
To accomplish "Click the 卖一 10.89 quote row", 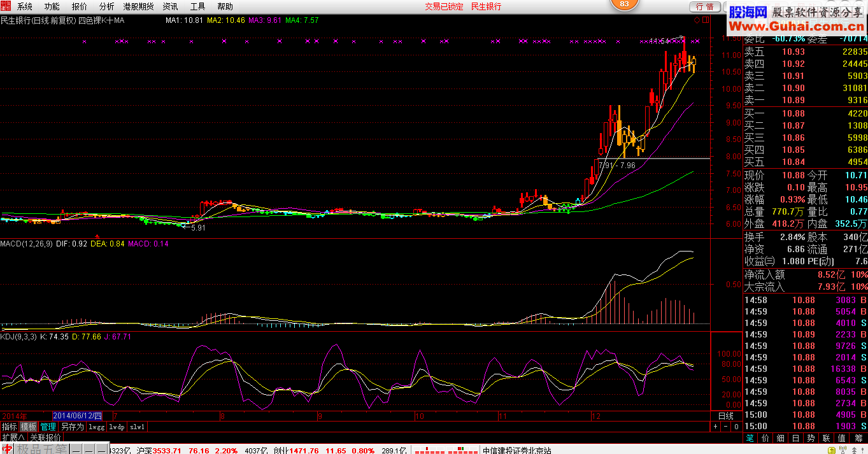I will pyautogui.click(x=806, y=100).
